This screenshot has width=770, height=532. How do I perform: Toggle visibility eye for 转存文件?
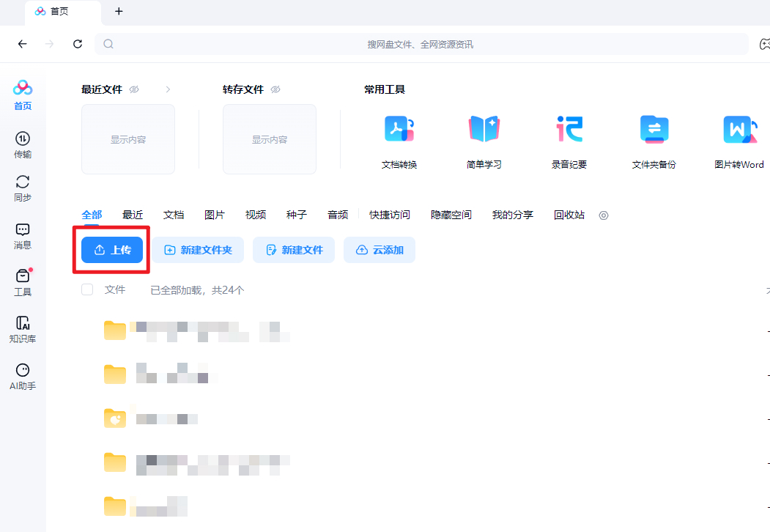point(275,89)
